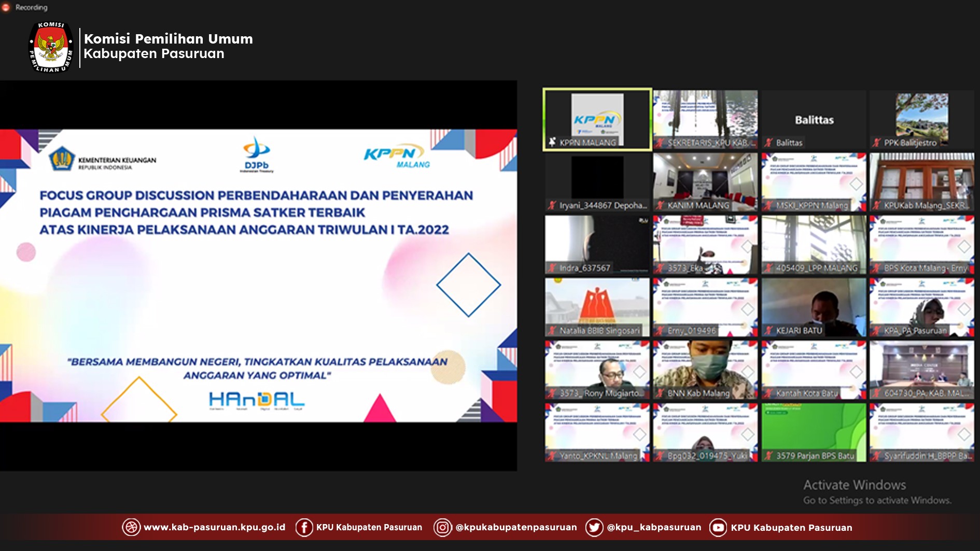Viewport: 980px width, 551px height.
Task: Click the muted mic icon on KPPN MALANG tile
Action: tap(552, 142)
